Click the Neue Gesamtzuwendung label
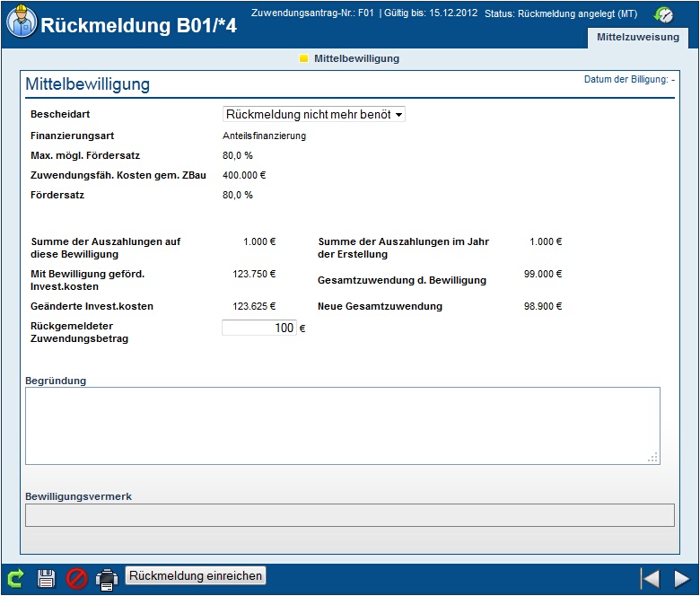This screenshot has width=700, height=596. click(x=380, y=306)
